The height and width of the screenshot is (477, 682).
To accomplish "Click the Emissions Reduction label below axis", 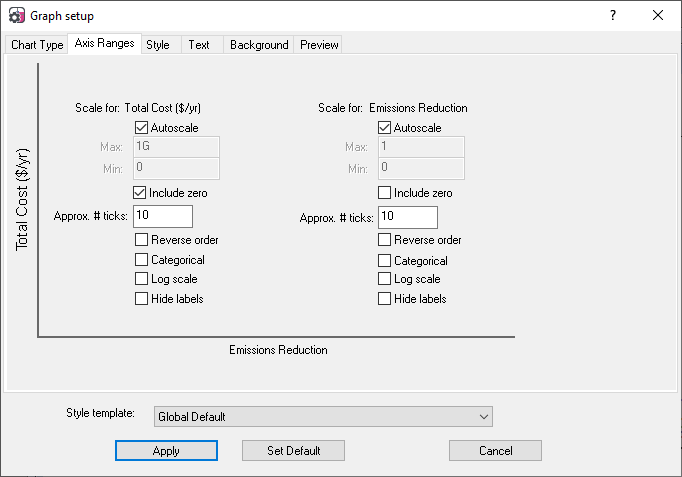I will 278,350.
